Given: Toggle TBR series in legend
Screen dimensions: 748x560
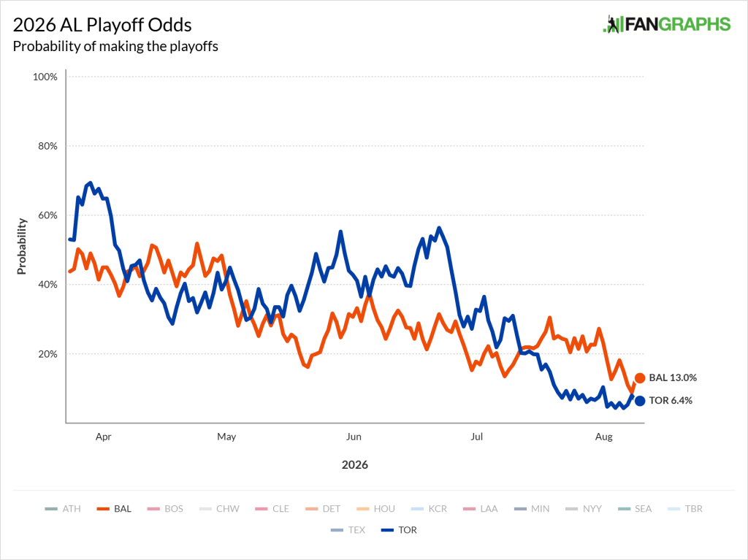Looking at the screenshot, I should (x=685, y=509).
